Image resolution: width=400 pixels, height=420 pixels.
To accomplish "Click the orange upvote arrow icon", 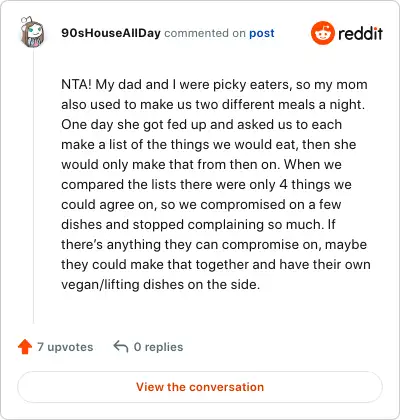I will pyautogui.click(x=25, y=347).
